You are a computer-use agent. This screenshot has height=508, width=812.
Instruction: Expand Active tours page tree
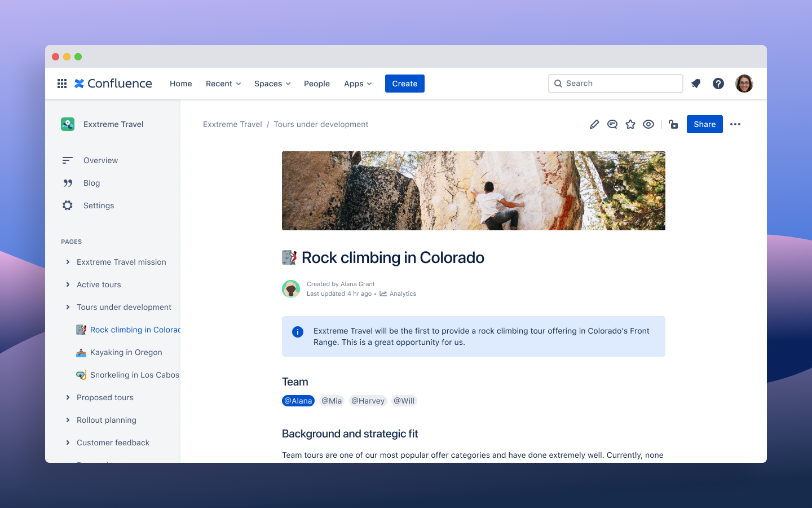click(68, 284)
